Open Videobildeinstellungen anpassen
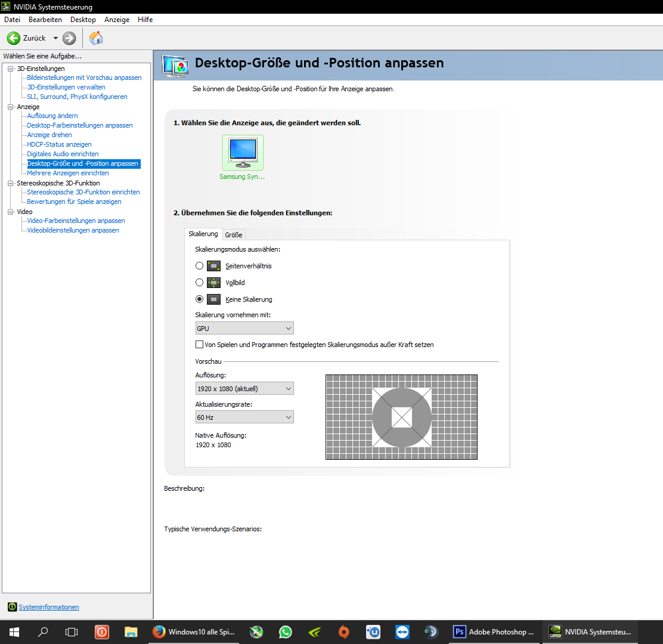Screen dimensions: 663x644 (x=73, y=230)
